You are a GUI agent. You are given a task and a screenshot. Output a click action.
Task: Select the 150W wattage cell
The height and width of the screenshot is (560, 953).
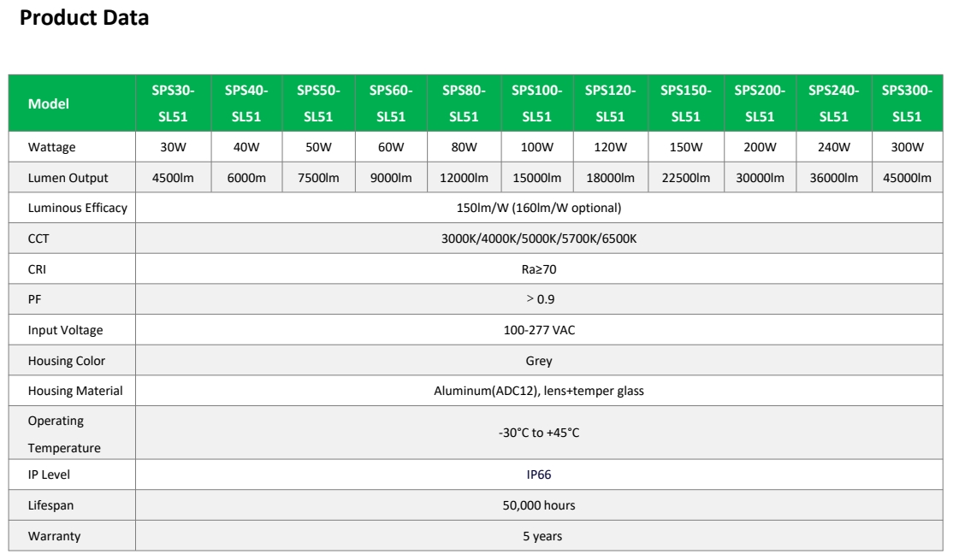click(685, 147)
